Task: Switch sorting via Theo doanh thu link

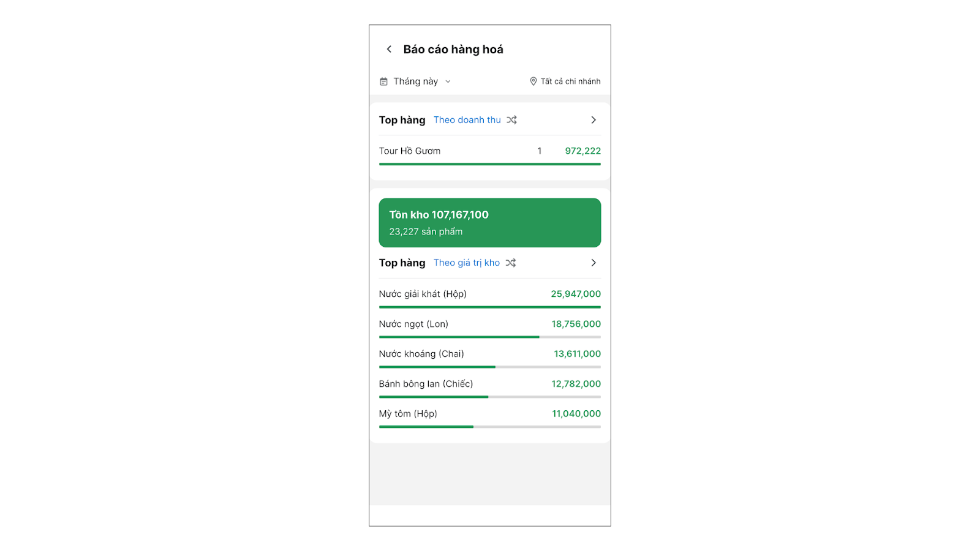Action: coord(467,120)
